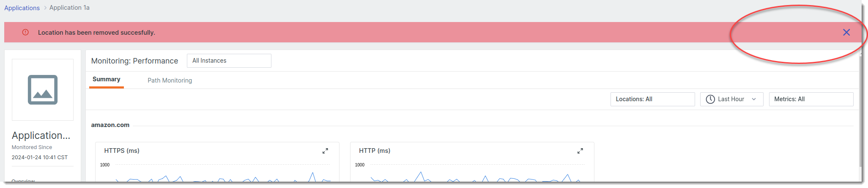The image size is (868, 188).
Task: Switch to the Path Monitoring tab
Action: [x=170, y=80]
